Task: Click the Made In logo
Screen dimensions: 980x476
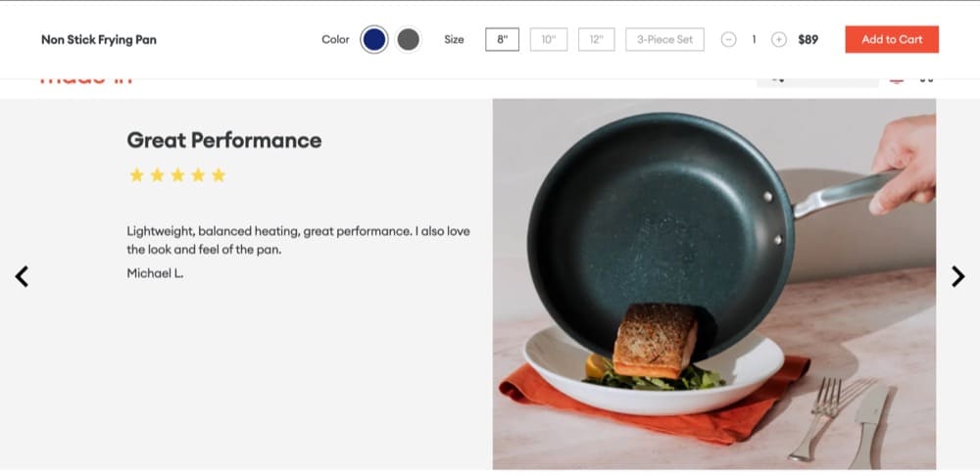Action: 85,80
